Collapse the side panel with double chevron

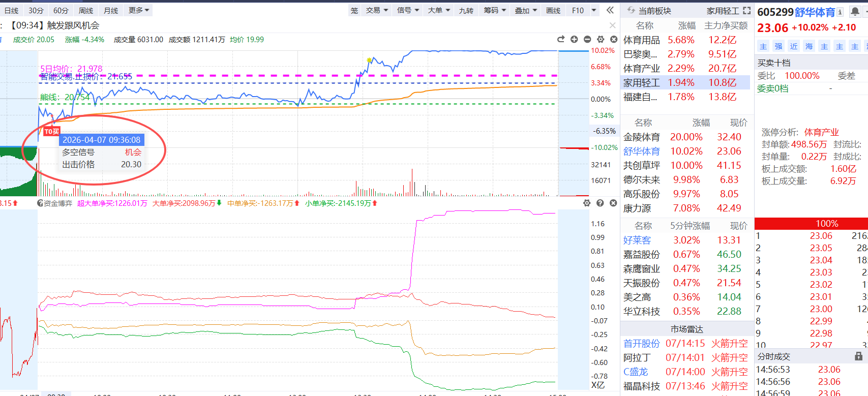(610, 10)
